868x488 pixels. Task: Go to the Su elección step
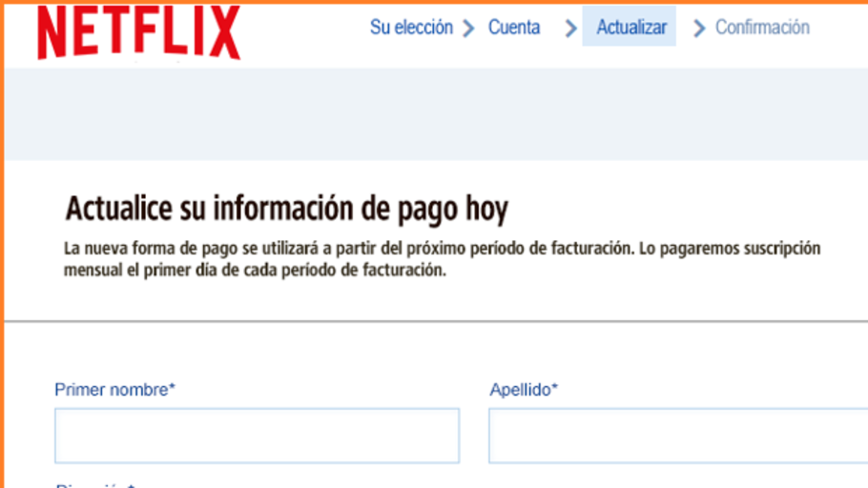pyautogui.click(x=411, y=28)
